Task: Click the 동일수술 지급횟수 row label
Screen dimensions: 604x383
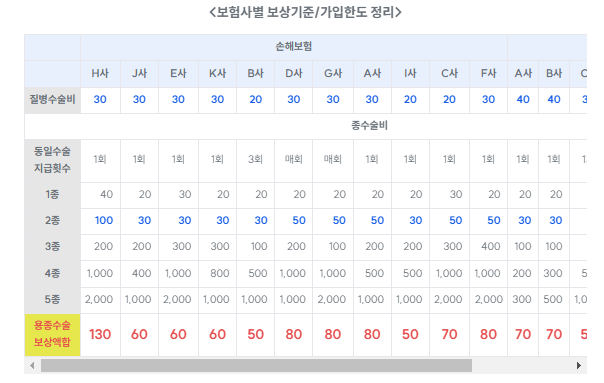Action: click(x=52, y=160)
